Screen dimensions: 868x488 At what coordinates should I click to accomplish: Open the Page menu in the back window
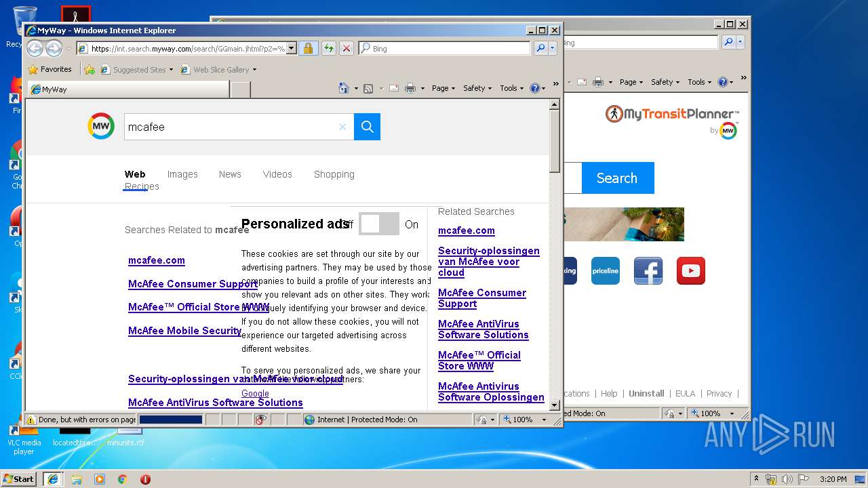631,82
